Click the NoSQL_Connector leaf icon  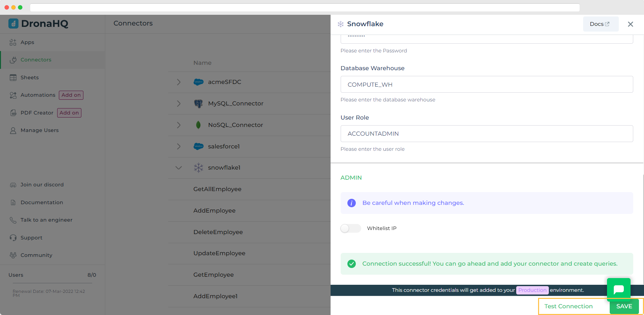[198, 125]
